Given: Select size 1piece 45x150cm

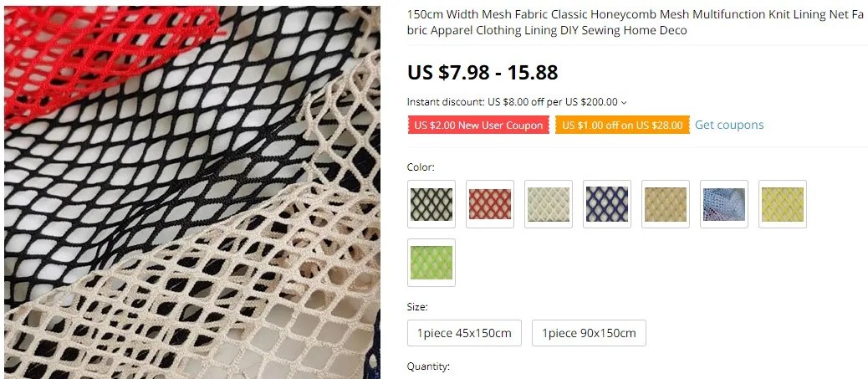Looking at the screenshot, I should pos(464,333).
